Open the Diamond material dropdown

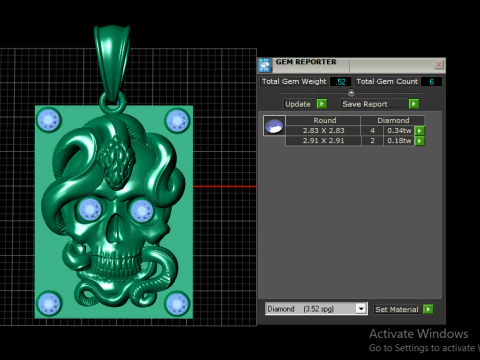click(361, 309)
